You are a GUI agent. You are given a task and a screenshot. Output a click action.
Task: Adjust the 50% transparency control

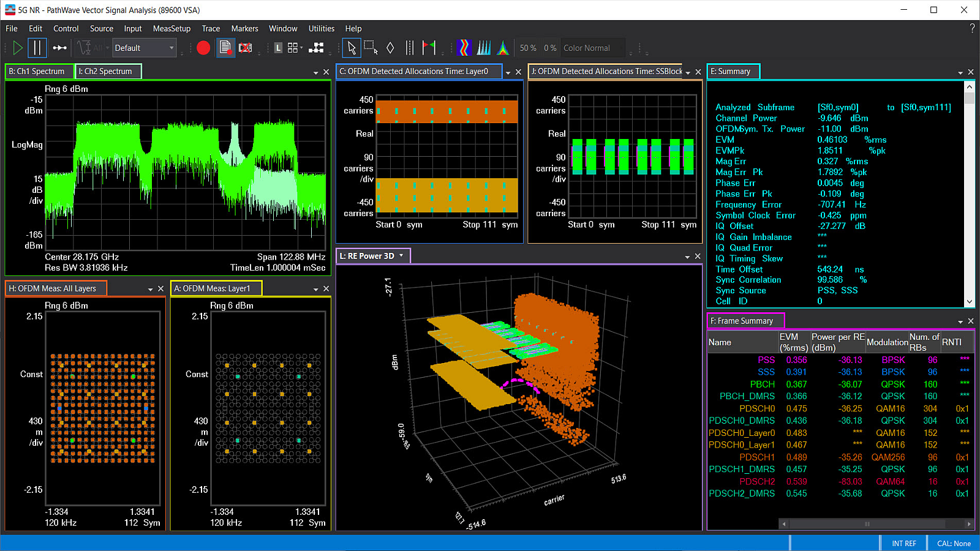point(527,48)
